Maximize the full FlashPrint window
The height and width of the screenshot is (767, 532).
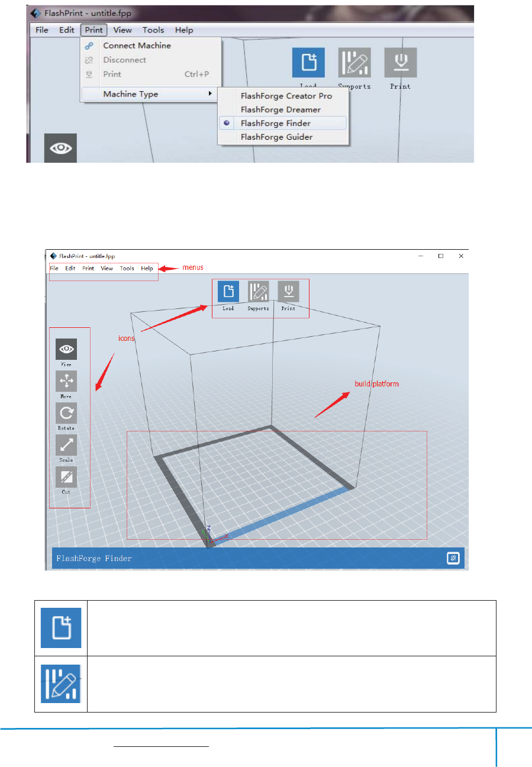441,256
